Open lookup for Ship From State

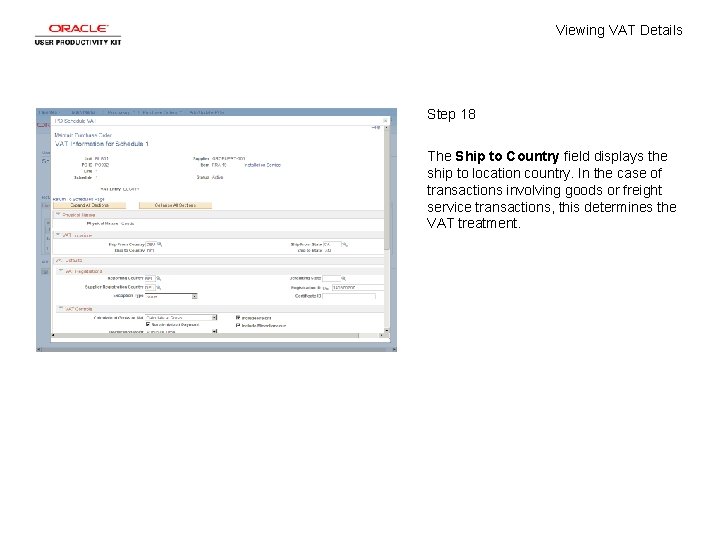click(345, 244)
